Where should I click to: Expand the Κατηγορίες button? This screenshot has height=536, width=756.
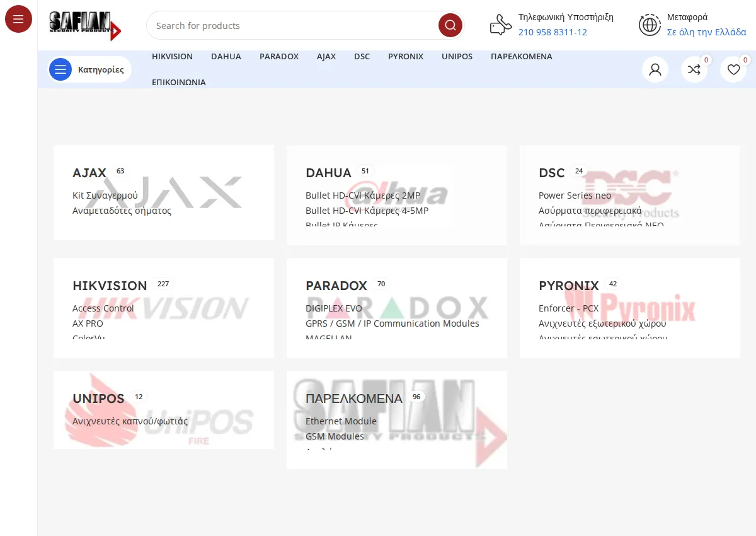click(x=90, y=69)
